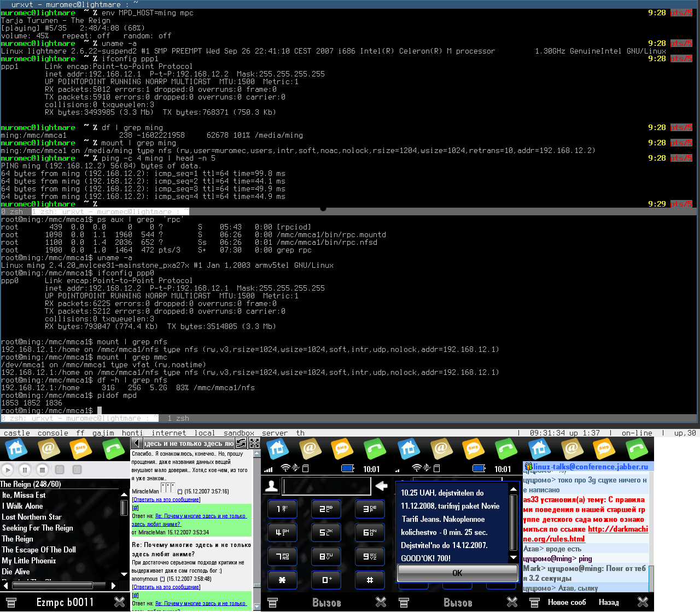Click the backspace arrow in the dialer

click(x=381, y=485)
